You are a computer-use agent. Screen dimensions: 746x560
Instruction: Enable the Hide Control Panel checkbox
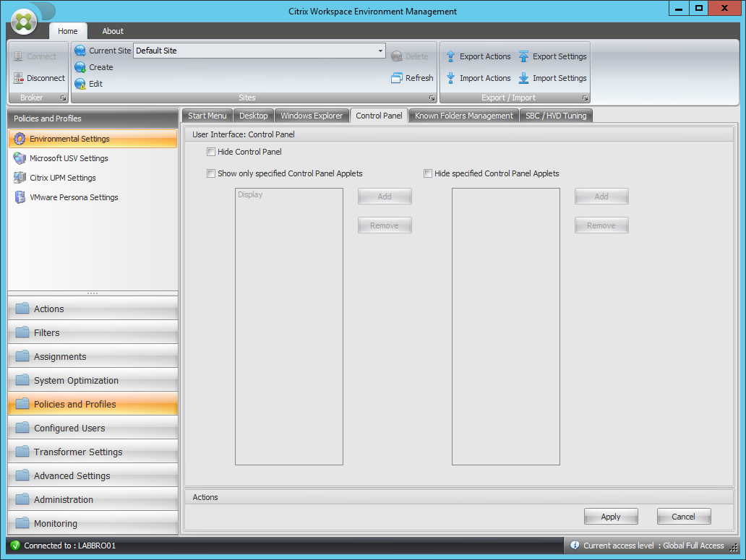tap(210, 152)
